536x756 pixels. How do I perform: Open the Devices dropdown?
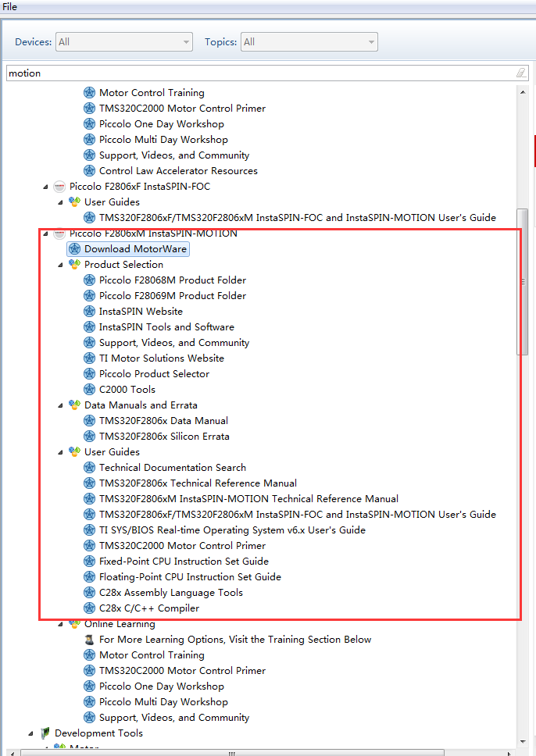pos(124,42)
